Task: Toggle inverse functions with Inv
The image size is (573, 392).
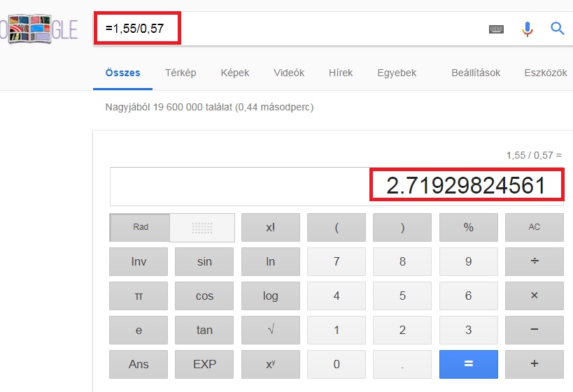Action: pyautogui.click(x=139, y=261)
